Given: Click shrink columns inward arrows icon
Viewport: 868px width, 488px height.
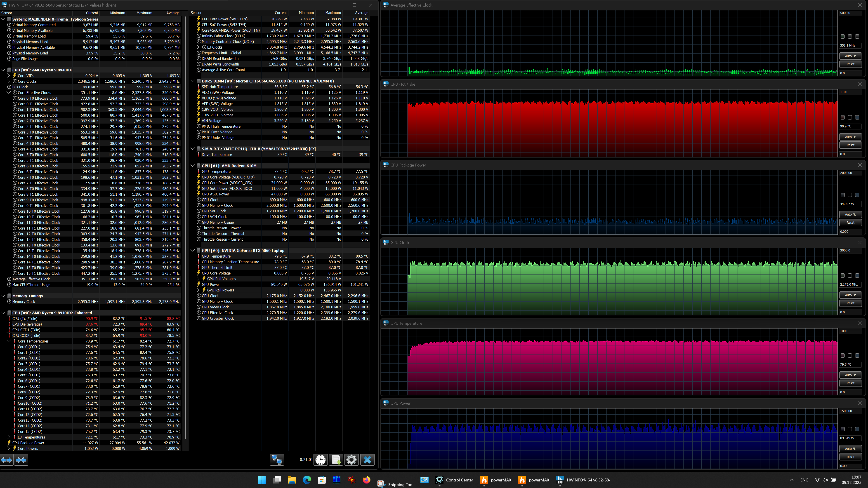Looking at the screenshot, I should click(x=21, y=460).
